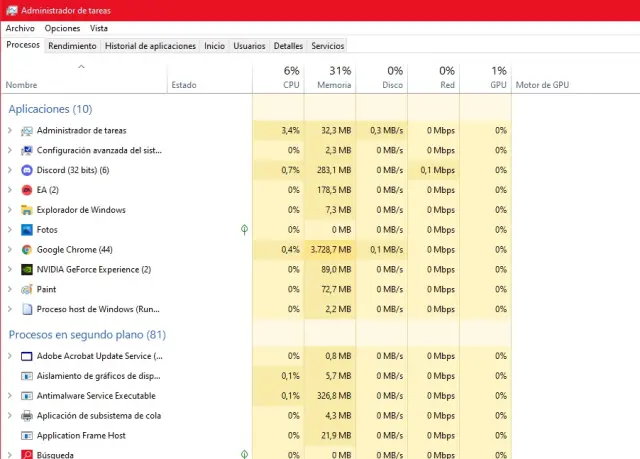This screenshot has width=640, height=459.
Task: Switch to the Rendimiento tab
Action: 72,46
